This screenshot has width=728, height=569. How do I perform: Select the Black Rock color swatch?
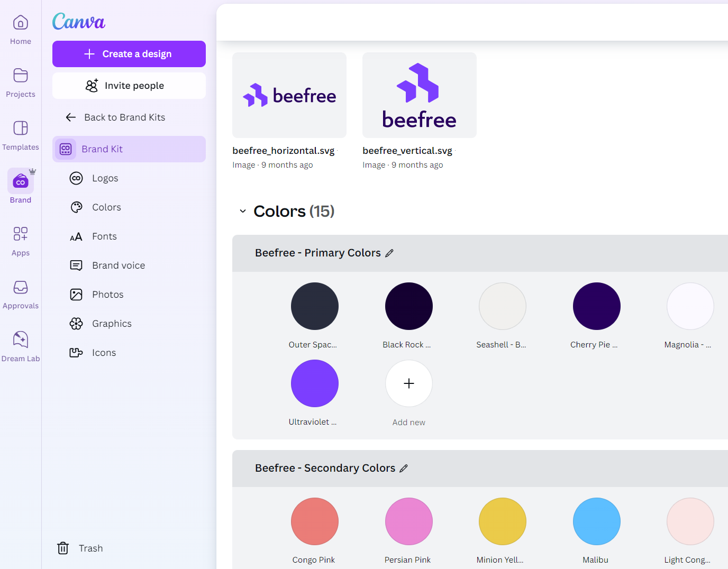pos(409,306)
